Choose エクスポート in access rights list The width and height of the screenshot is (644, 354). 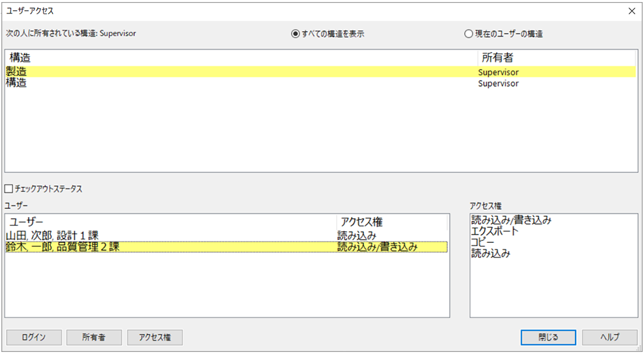(495, 231)
